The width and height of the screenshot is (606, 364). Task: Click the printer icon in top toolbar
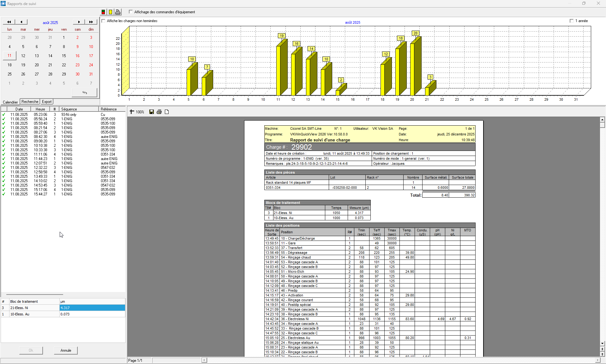pyautogui.click(x=118, y=12)
